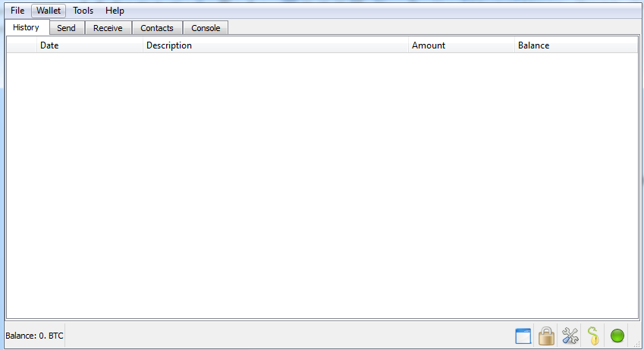This screenshot has height=350, width=644.
Task: Open the Tools menu
Action: tap(83, 11)
